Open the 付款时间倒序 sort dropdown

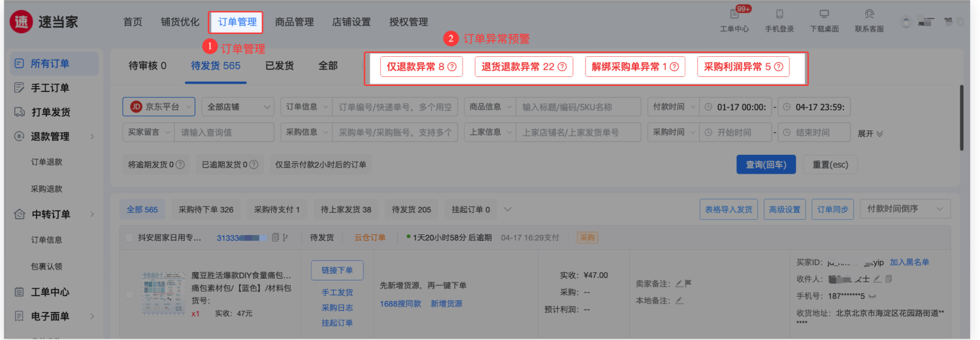tap(905, 209)
